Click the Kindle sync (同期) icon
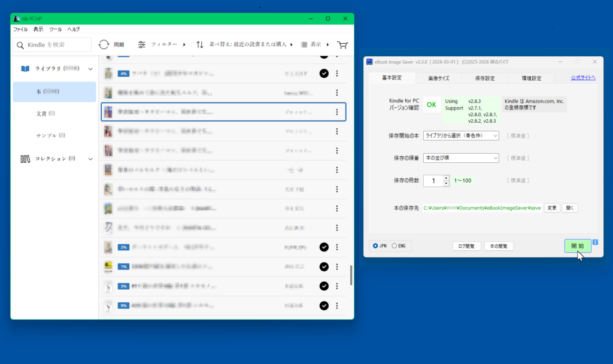Screen dimensions: 613x364 pyautogui.click(x=104, y=45)
